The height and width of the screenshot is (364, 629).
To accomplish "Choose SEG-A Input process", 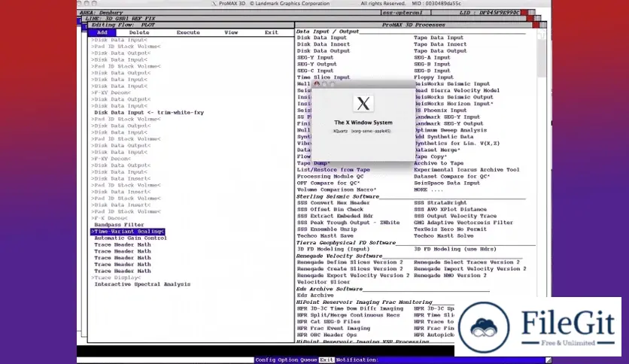I will pyautogui.click(x=432, y=58).
